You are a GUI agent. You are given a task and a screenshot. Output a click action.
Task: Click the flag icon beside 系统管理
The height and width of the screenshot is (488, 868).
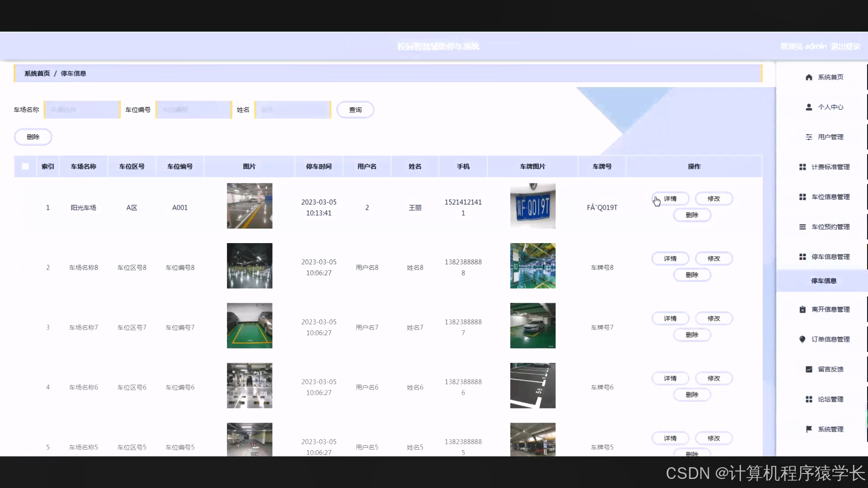point(809,429)
